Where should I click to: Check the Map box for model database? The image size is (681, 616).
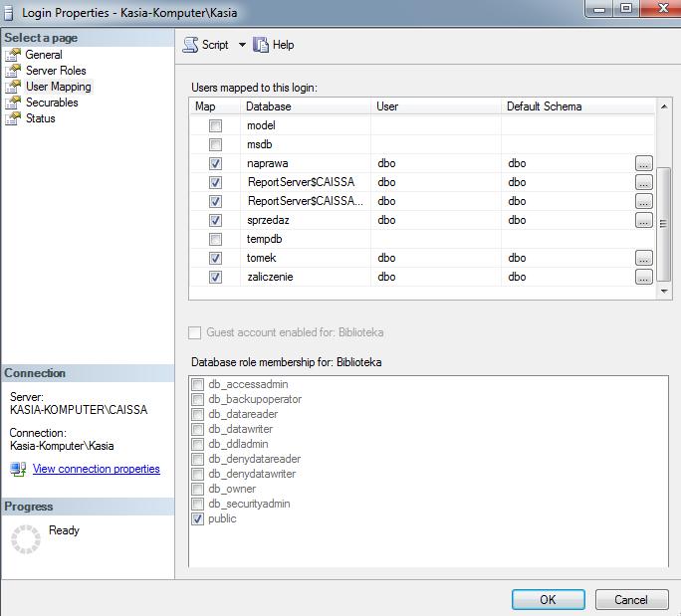(x=215, y=126)
